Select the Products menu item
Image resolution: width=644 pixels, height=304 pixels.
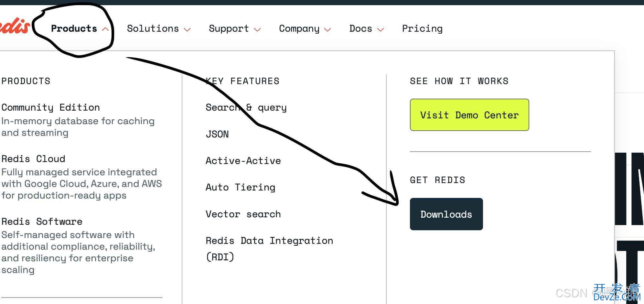tap(74, 29)
